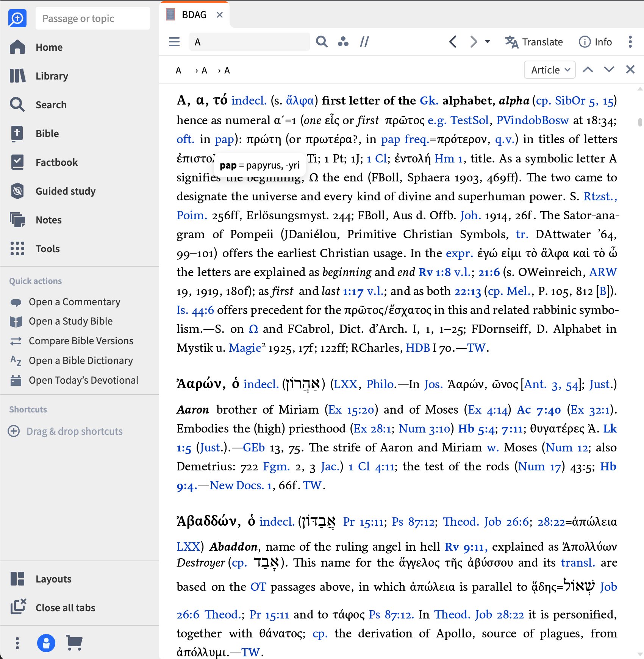The height and width of the screenshot is (659, 644).
Task: Open sidebar more options menu
Action: [17, 643]
